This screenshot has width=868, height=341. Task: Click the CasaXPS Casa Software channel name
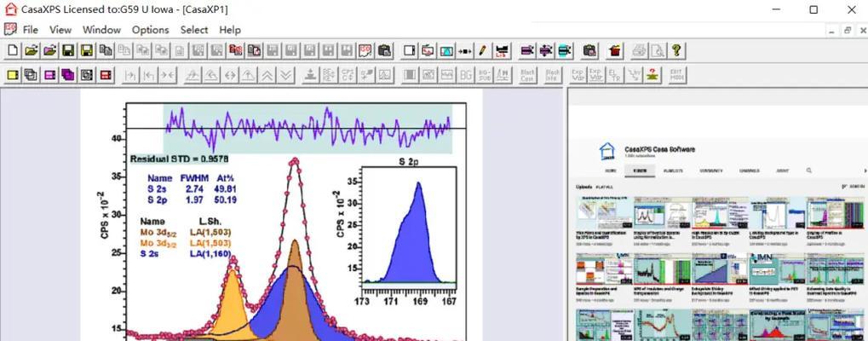point(659,149)
